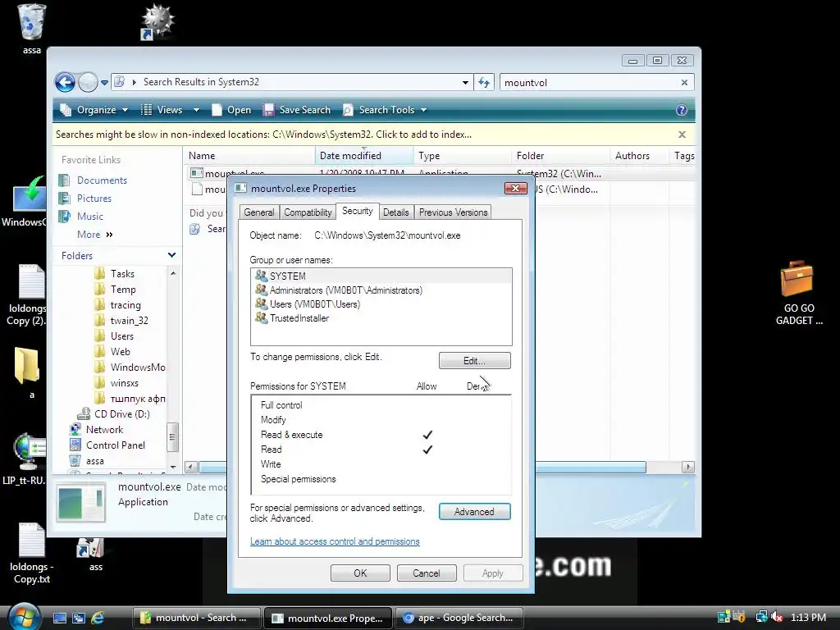This screenshot has width=840, height=630.
Task: Click OK in Properties dialog
Action: (361, 573)
